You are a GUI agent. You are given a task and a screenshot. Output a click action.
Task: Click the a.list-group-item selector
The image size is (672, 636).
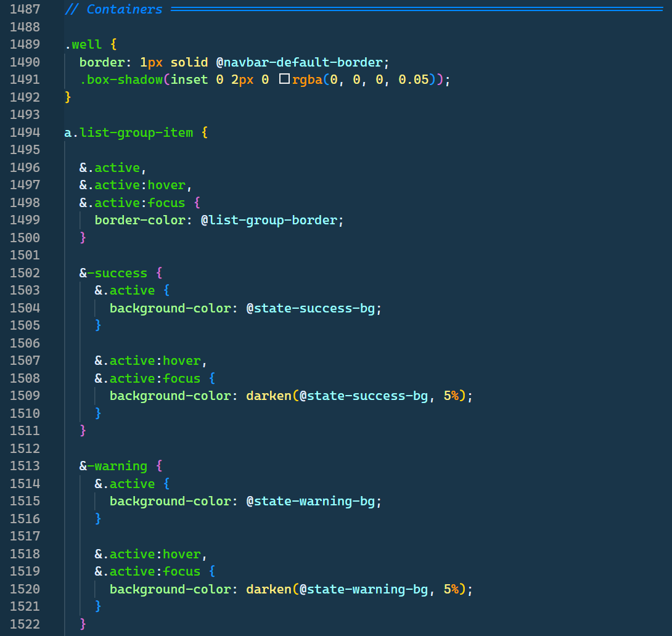128,132
